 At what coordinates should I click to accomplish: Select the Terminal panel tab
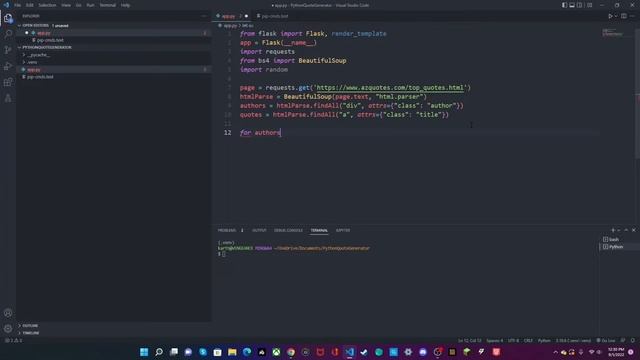click(319, 230)
